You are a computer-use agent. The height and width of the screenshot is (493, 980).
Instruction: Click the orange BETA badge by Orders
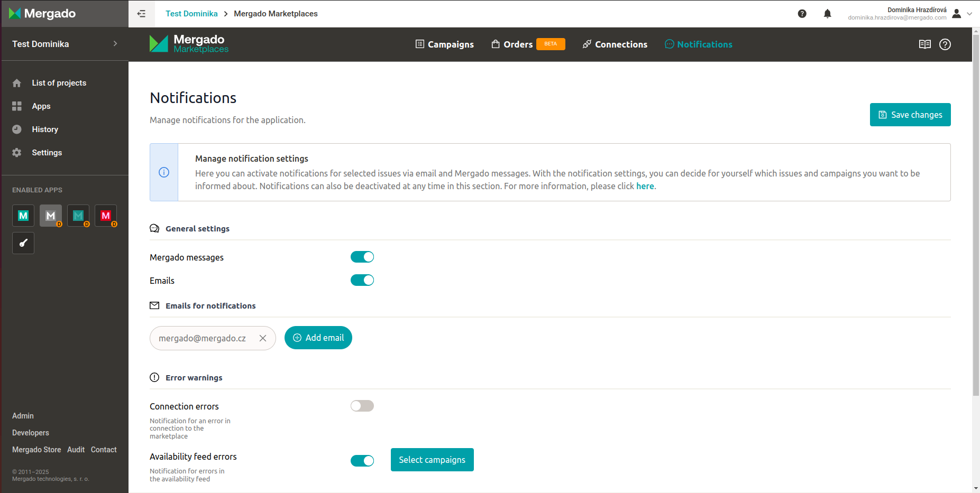coord(551,44)
